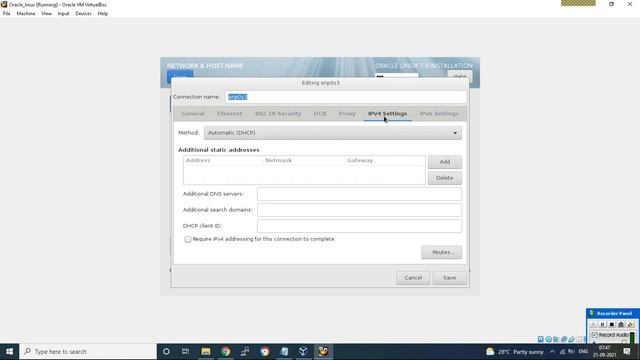The width and height of the screenshot is (640, 360).
Task: Click the running Oracle Linux VM taskbar icon
Action: point(323,351)
